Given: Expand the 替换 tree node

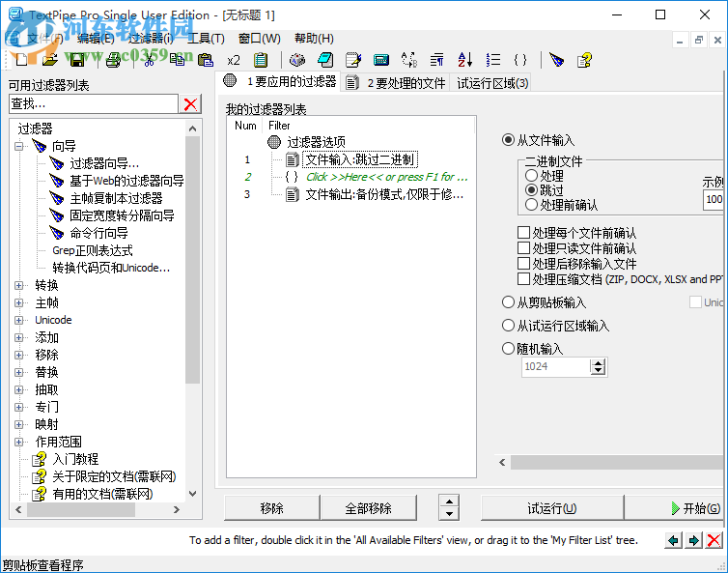Looking at the screenshot, I should click(18, 372).
